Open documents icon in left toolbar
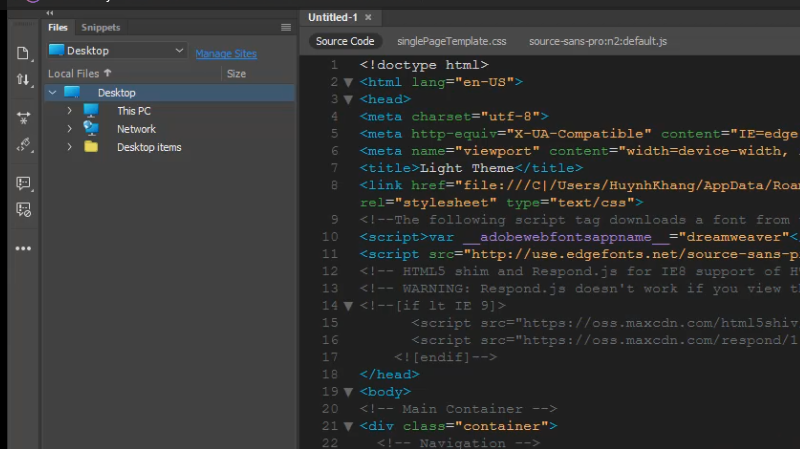Viewport: 800px width, 449px height. pyautogui.click(x=23, y=53)
